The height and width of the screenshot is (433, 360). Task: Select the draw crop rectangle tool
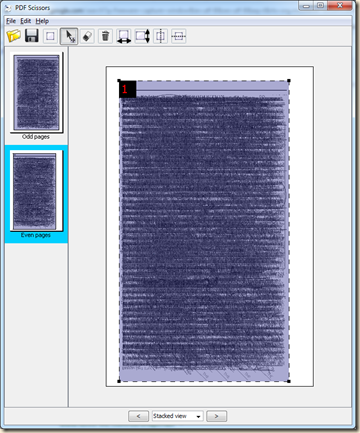pos(50,36)
